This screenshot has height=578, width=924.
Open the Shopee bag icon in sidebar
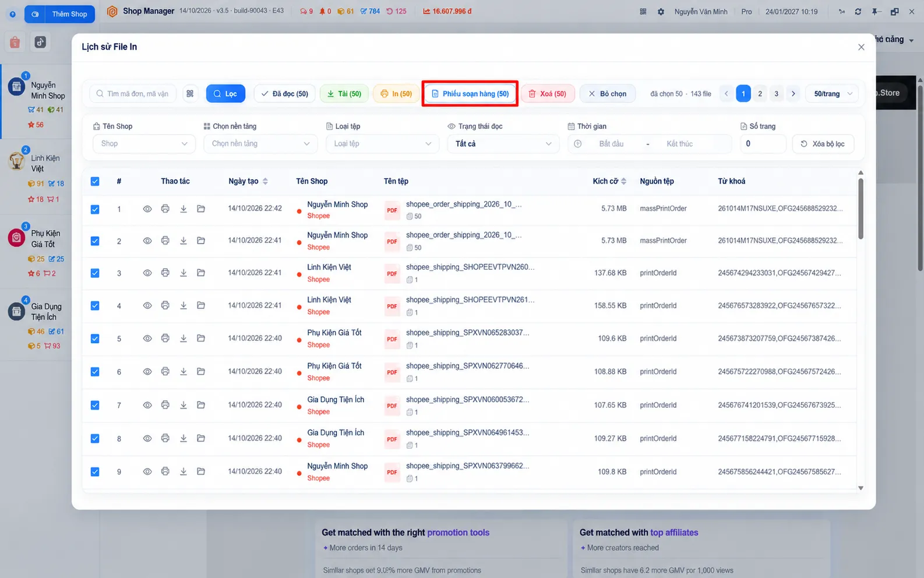pos(15,42)
